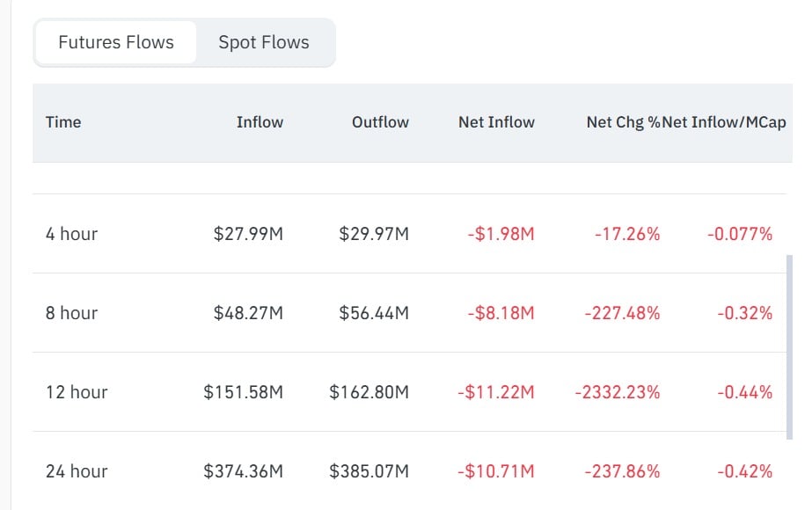The image size is (812, 510).
Task: Click the $48.27M inflow value
Action: pyautogui.click(x=249, y=313)
